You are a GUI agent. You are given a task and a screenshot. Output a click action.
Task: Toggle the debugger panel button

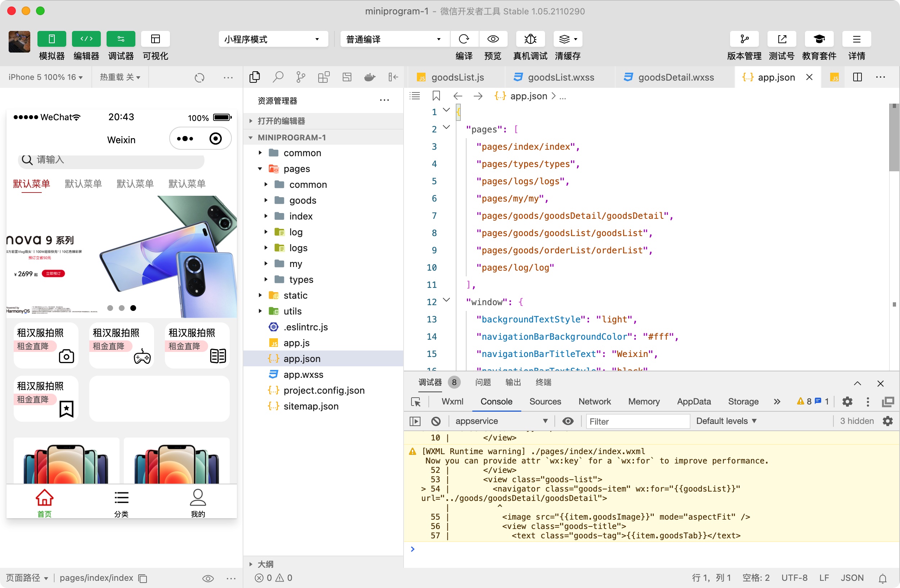(121, 39)
